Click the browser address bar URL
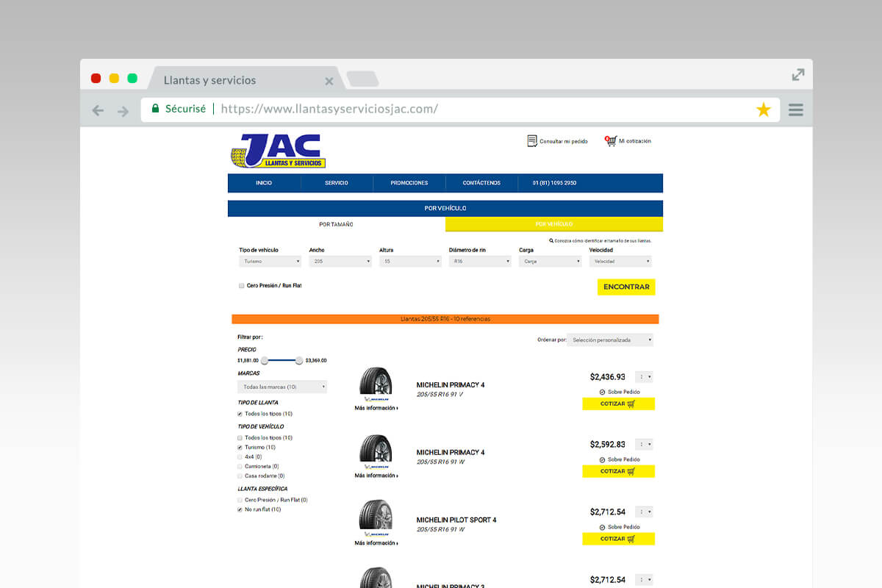882x588 pixels. [329, 109]
